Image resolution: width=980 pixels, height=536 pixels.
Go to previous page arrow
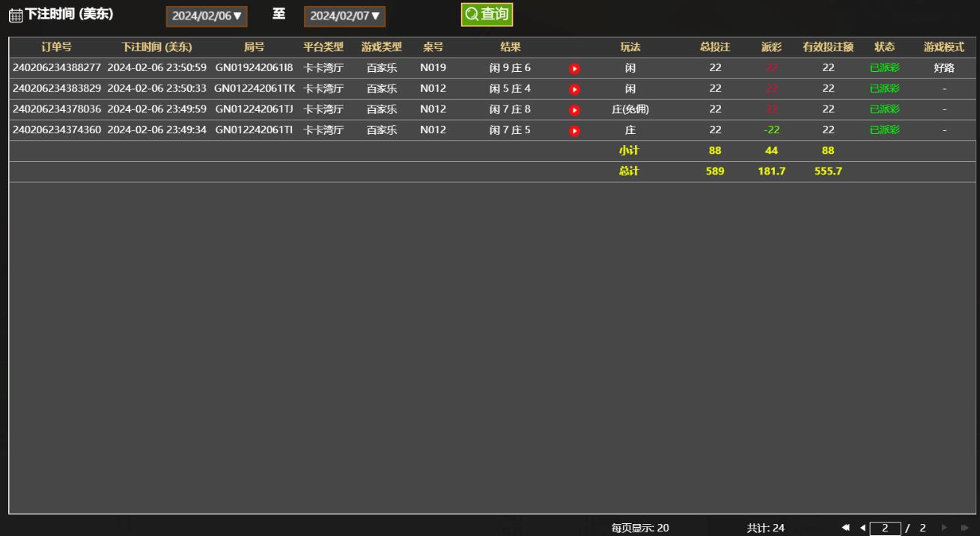point(862,528)
